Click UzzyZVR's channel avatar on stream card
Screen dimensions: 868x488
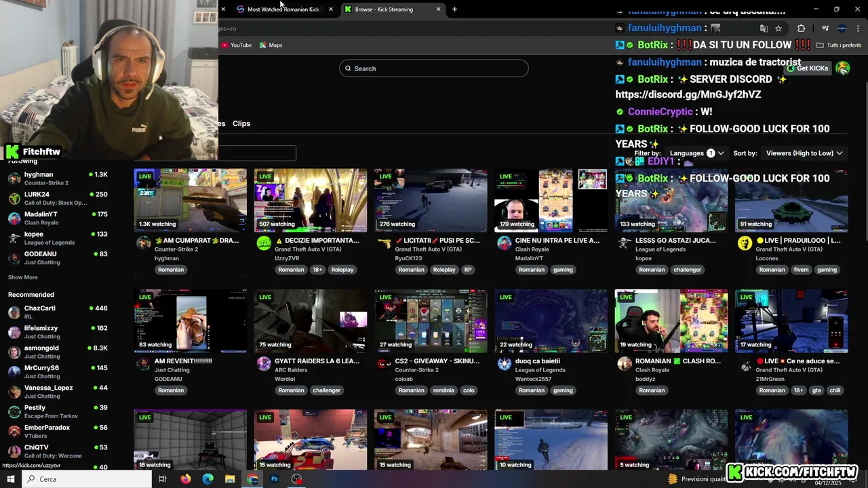click(264, 243)
